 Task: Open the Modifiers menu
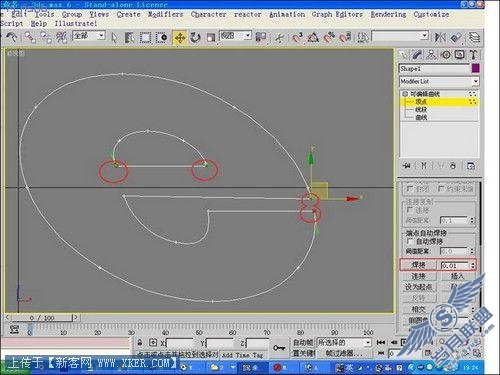166,14
